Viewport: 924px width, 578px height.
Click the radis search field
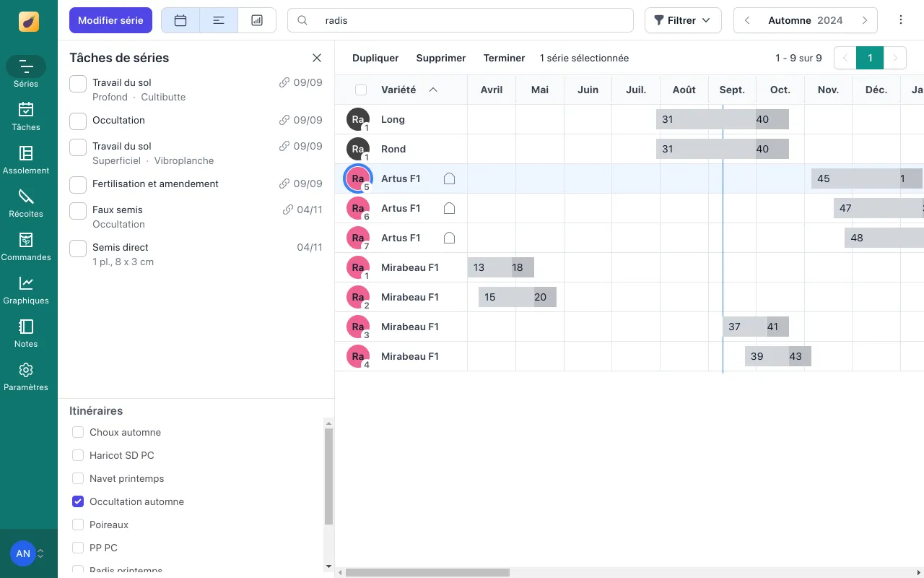tap(469, 20)
